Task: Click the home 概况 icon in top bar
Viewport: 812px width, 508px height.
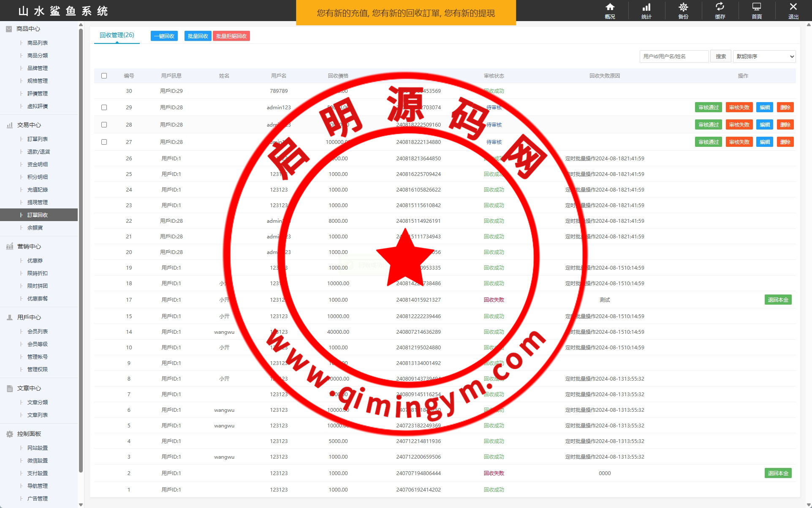Action: click(x=610, y=8)
